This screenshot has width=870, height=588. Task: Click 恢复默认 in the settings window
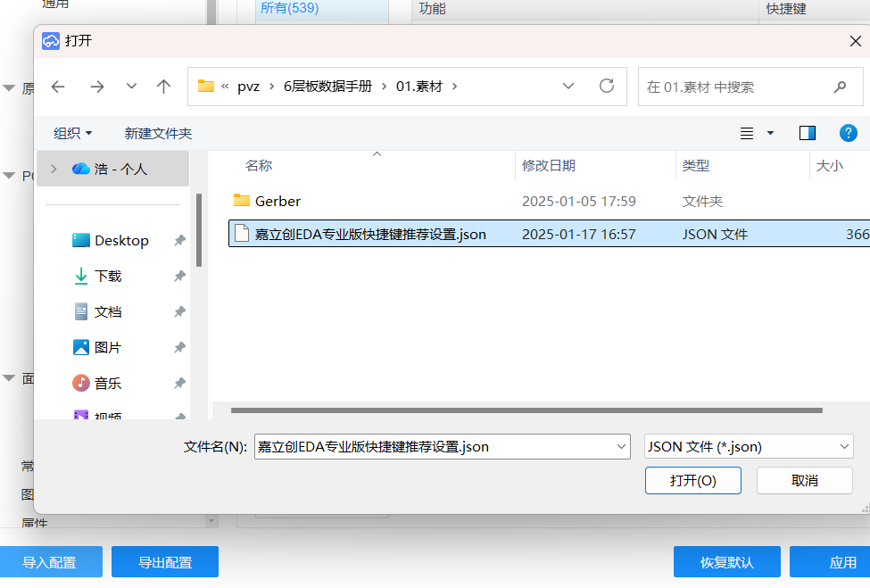click(x=727, y=562)
